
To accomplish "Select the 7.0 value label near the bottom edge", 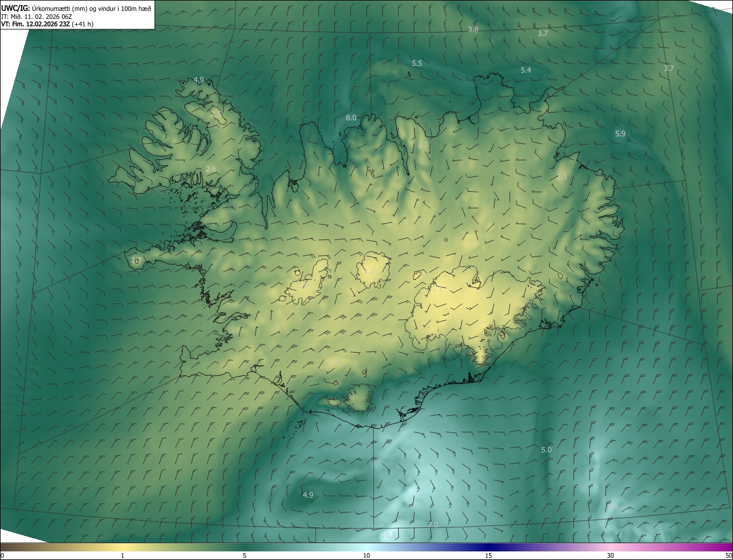I will [x=433, y=524].
